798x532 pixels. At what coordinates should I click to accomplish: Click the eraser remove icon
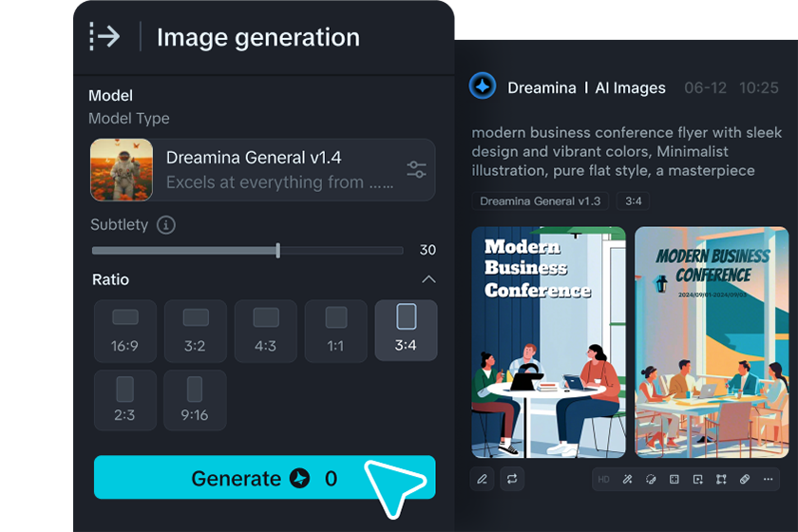pos(745,479)
